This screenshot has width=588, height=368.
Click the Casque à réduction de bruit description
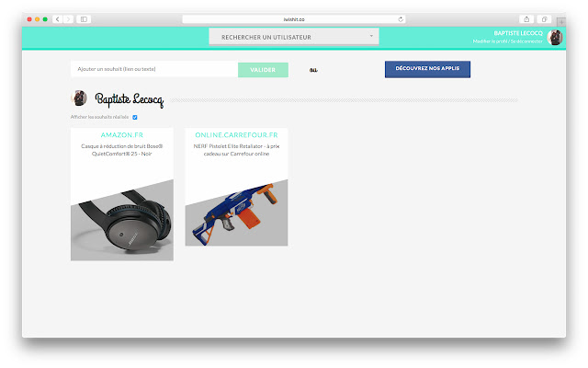point(122,150)
